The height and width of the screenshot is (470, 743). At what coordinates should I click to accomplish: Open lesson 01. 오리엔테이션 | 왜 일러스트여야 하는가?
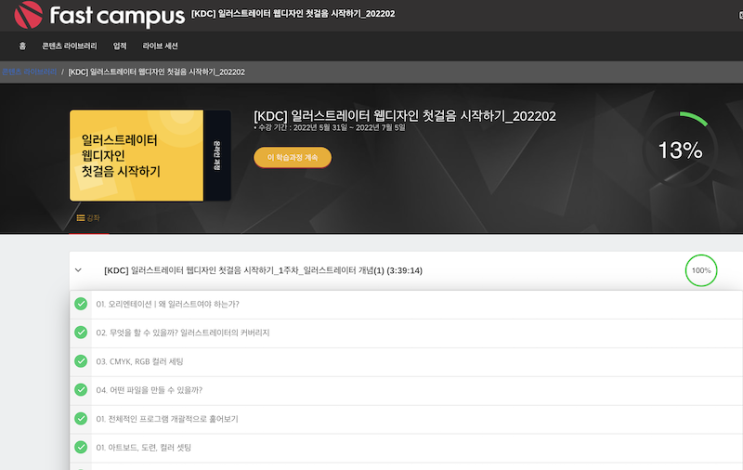(167, 304)
